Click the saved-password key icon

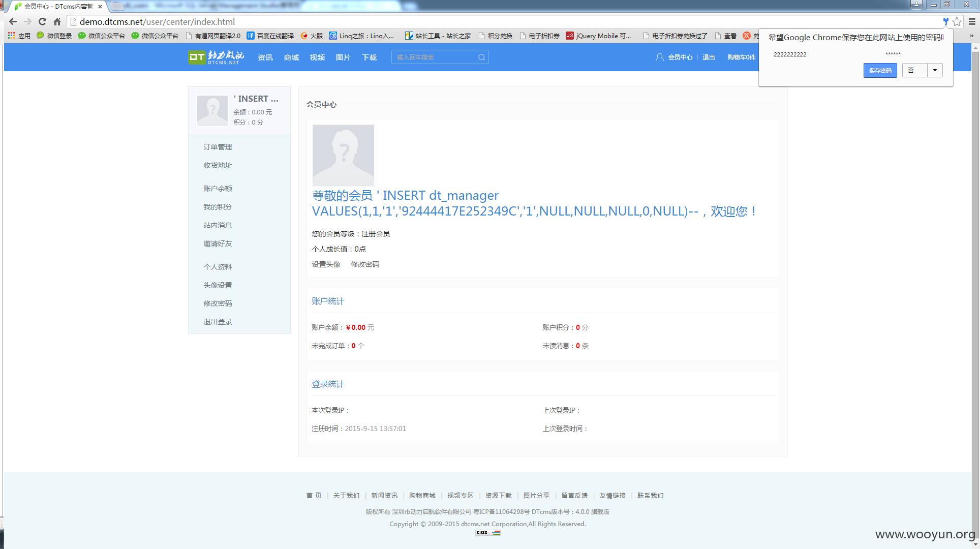[x=946, y=22]
